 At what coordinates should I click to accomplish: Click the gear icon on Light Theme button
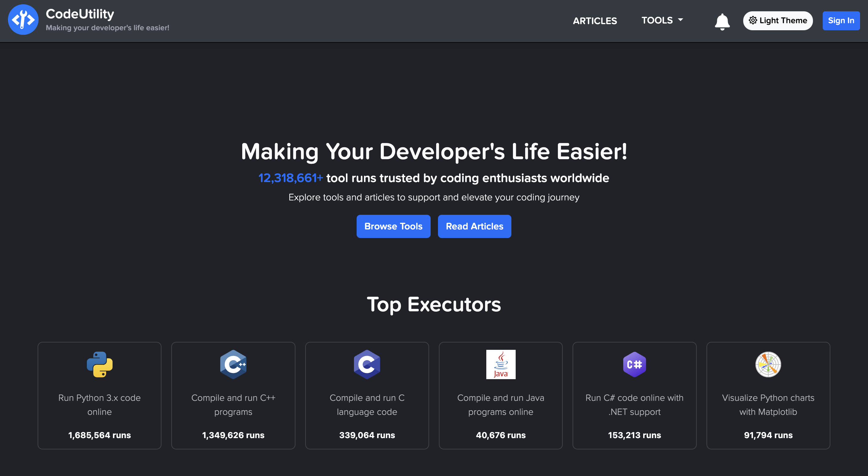(x=754, y=20)
